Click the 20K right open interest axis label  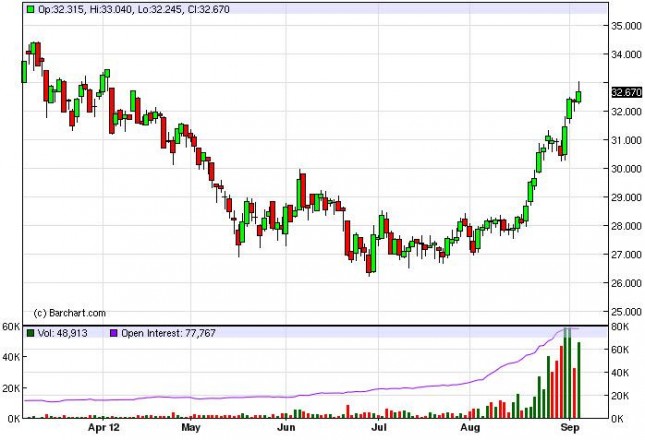point(620,396)
